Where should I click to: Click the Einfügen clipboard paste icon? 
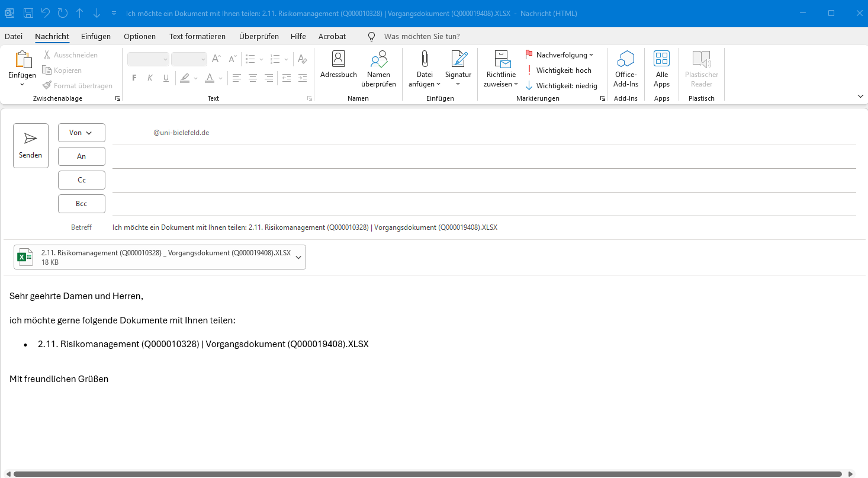[x=22, y=59]
